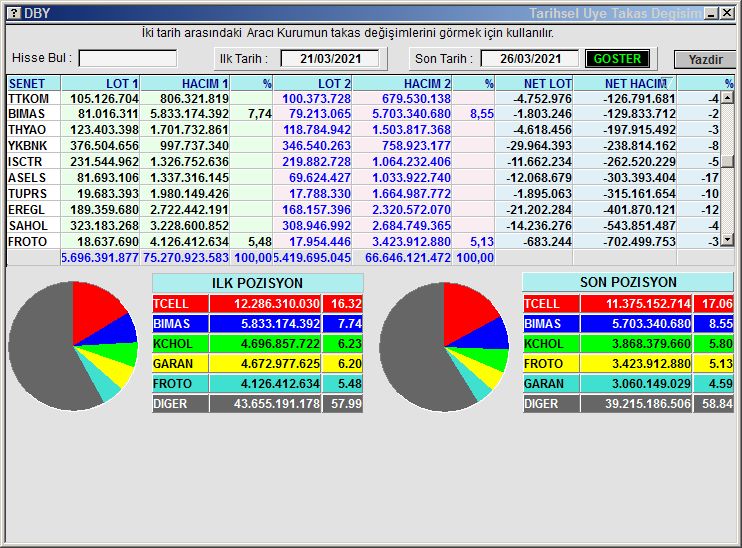Click the table scrollbar up arrow
Viewport: 742px width, 548px height.
click(x=727, y=98)
